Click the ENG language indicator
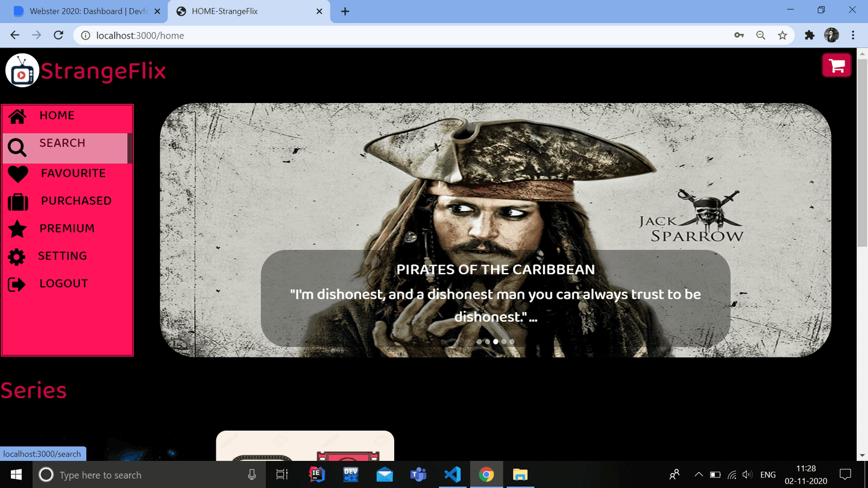Viewport: 868px width, 488px height. point(768,475)
